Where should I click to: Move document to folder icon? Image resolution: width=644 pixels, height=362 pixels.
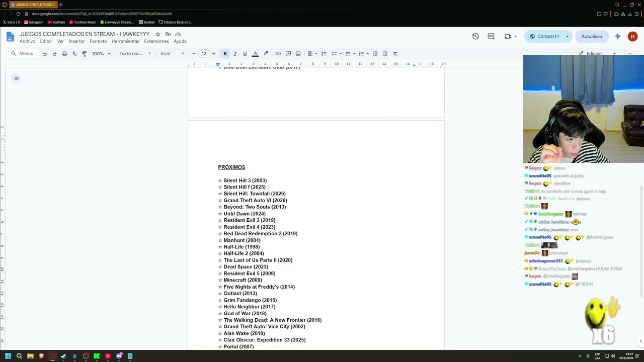click(168, 34)
